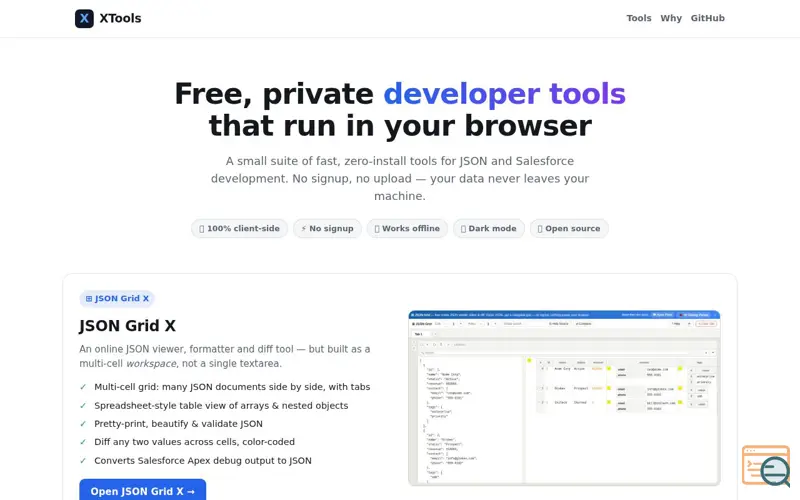The width and height of the screenshot is (800, 500).
Task: Click the lightning icon in No signup badge
Action: [x=304, y=229]
